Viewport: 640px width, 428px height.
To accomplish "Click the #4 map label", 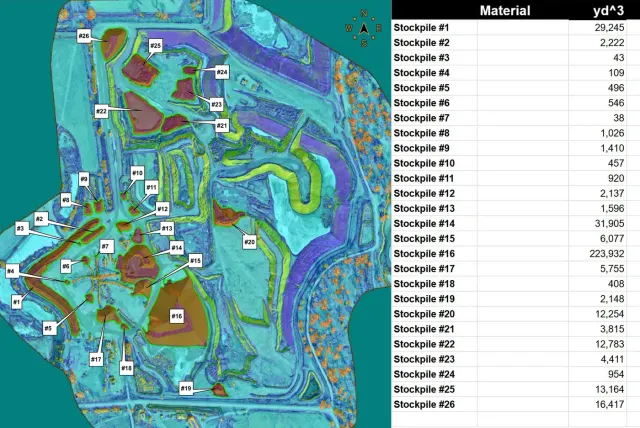I will (11, 271).
